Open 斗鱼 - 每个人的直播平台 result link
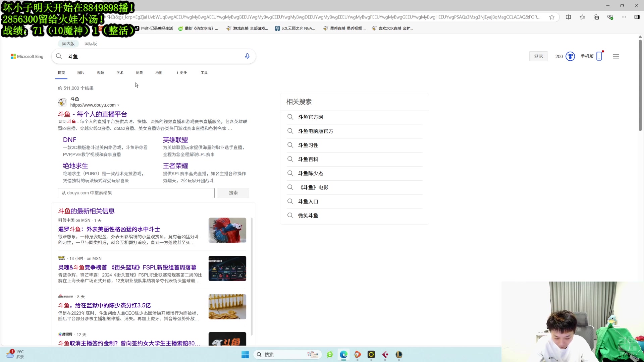Image resolution: width=644 pixels, height=362 pixels. pos(93,114)
